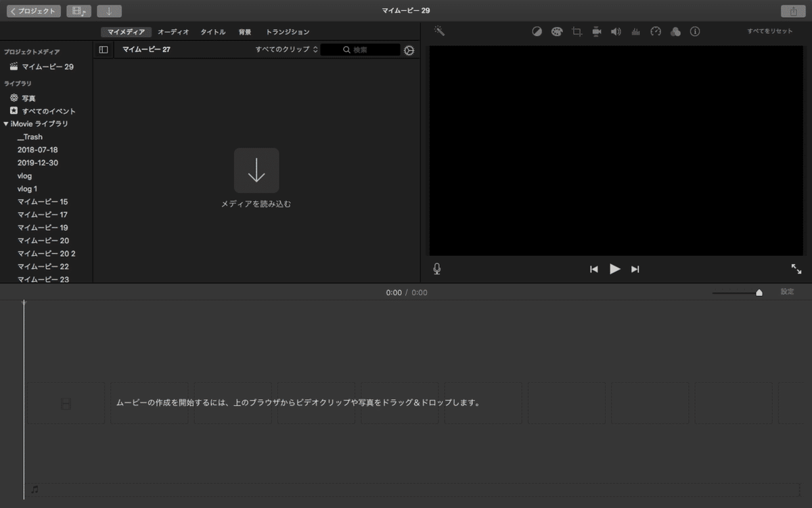
Task: Select the cropping tool above the viewer
Action: pyautogui.click(x=576, y=31)
